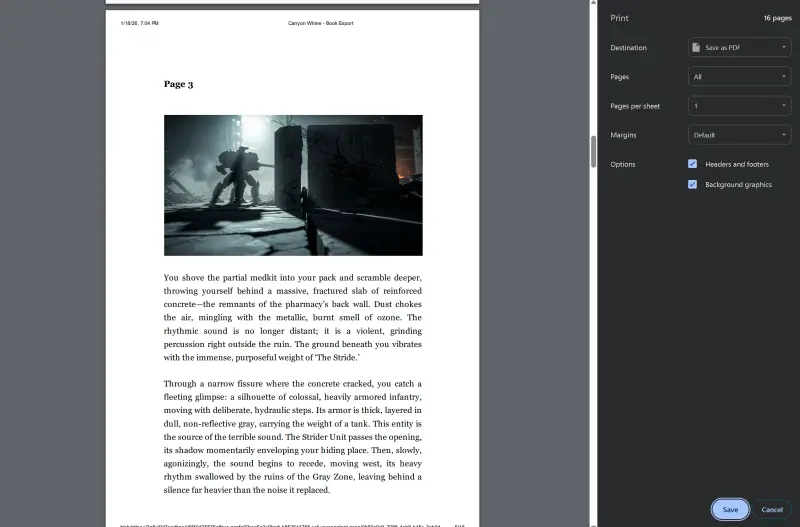
Task: Click the mech illustration in the page preview
Action: point(293,185)
